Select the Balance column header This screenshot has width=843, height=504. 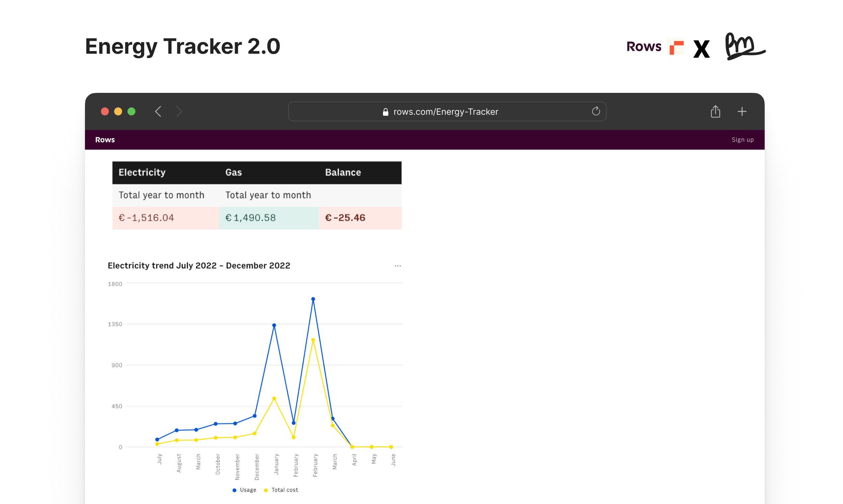click(343, 172)
